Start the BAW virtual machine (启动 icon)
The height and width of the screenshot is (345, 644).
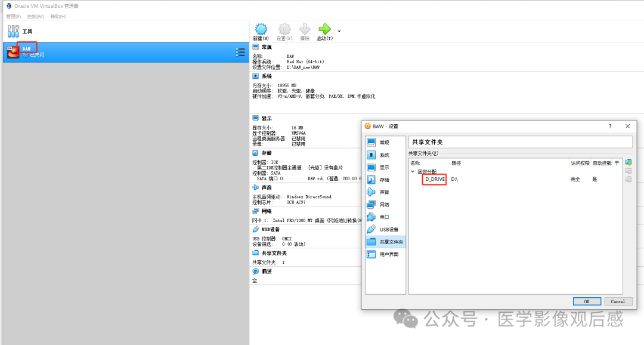coord(325,30)
